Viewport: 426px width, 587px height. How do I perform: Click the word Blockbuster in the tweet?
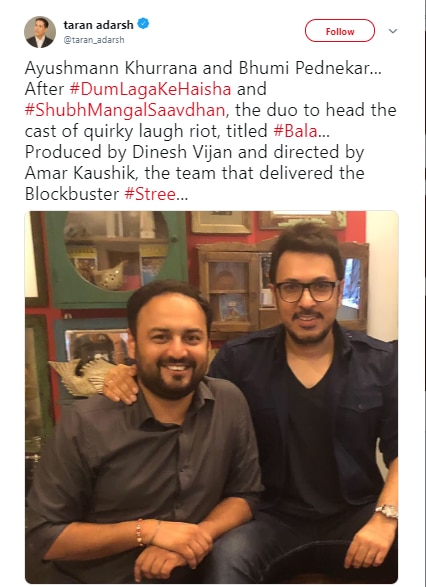coord(72,194)
